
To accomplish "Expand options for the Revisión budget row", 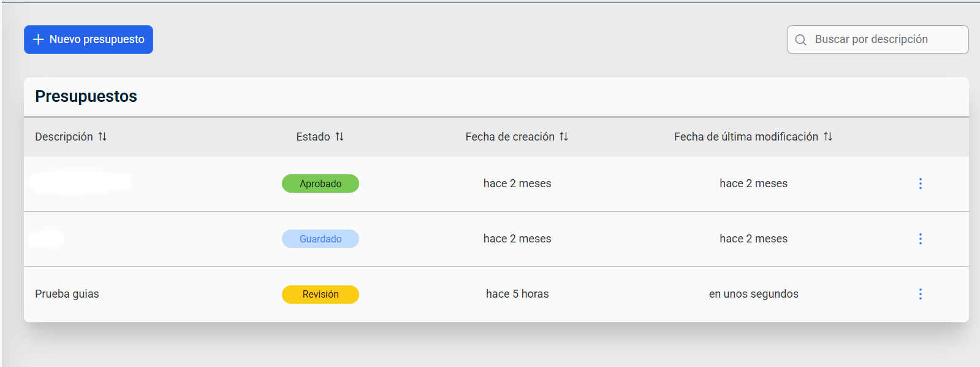I will point(921,294).
